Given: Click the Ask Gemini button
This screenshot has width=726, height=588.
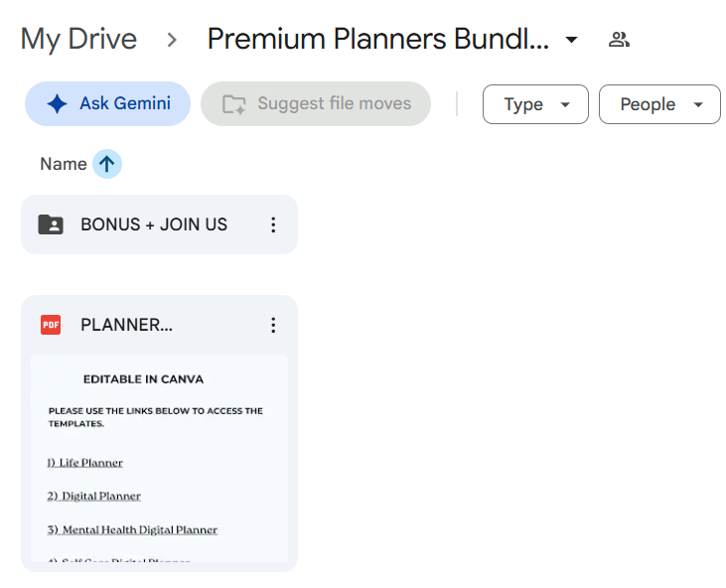Looking at the screenshot, I should tap(107, 103).
